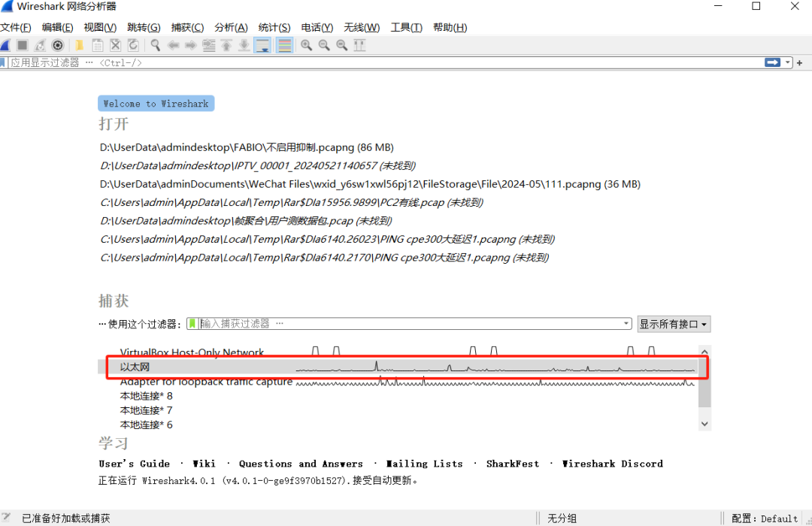Open display filter bookmark icon
Screen dimensions: 812x526
pyautogui.click(x=2, y=62)
